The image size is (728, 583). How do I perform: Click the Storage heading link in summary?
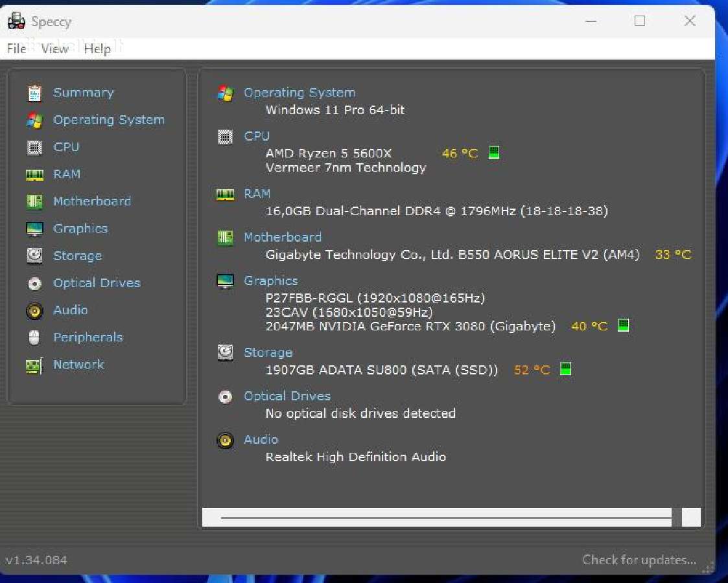pyautogui.click(x=268, y=353)
